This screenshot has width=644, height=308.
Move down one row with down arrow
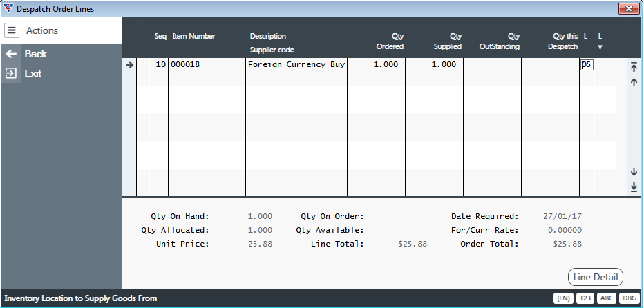click(634, 172)
